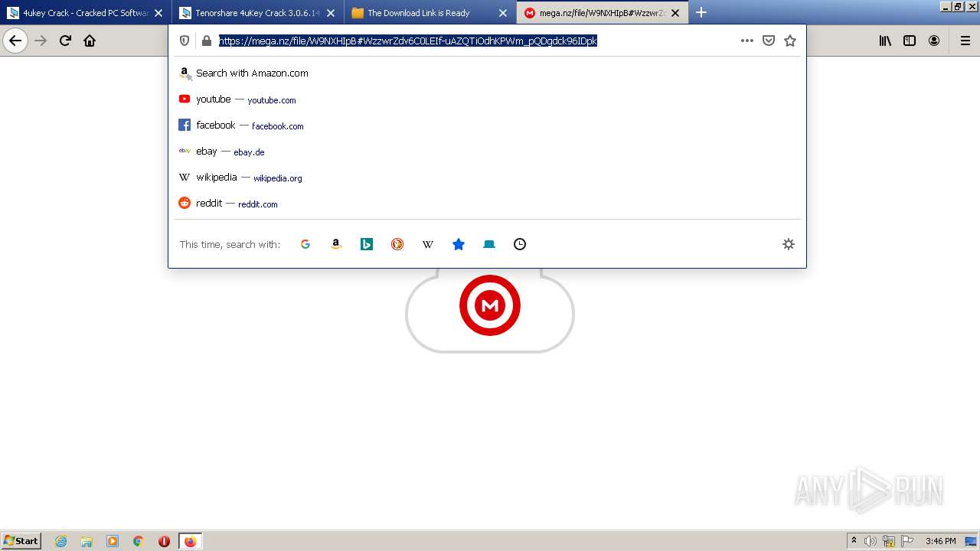980x551 pixels.
Task: Search this time with DuckDuckGo
Action: (x=397, y=244)
